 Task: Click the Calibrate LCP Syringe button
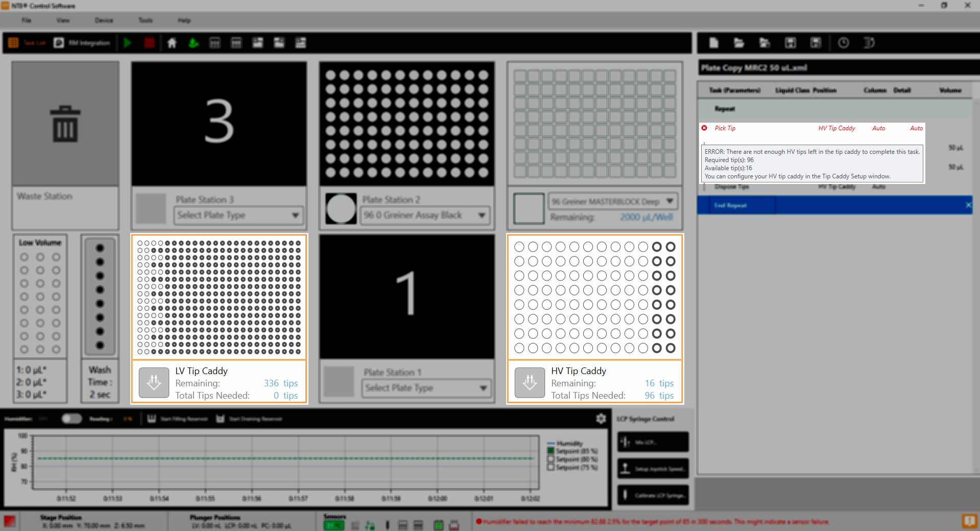tap(653, 495)
